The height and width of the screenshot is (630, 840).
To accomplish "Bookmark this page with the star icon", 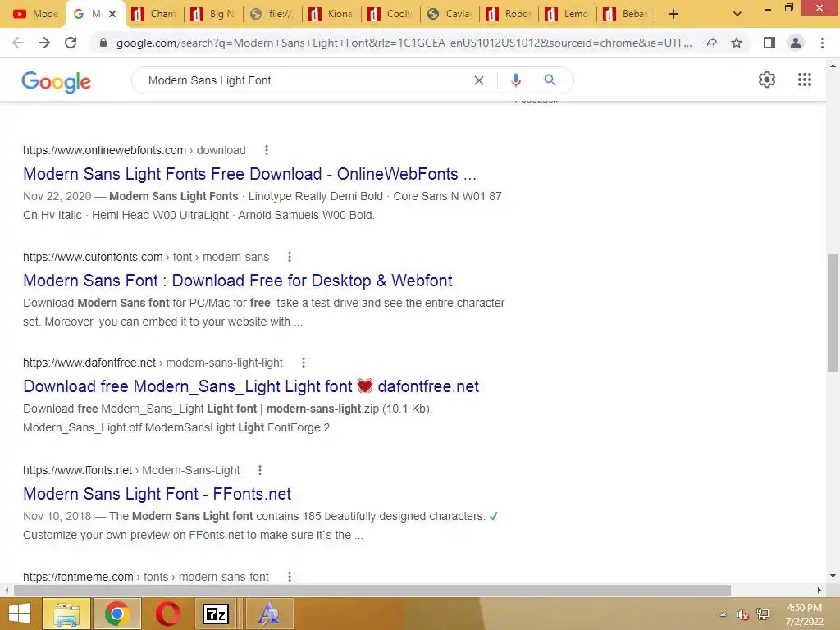I will pyautogui.click(x=737, y=43).
